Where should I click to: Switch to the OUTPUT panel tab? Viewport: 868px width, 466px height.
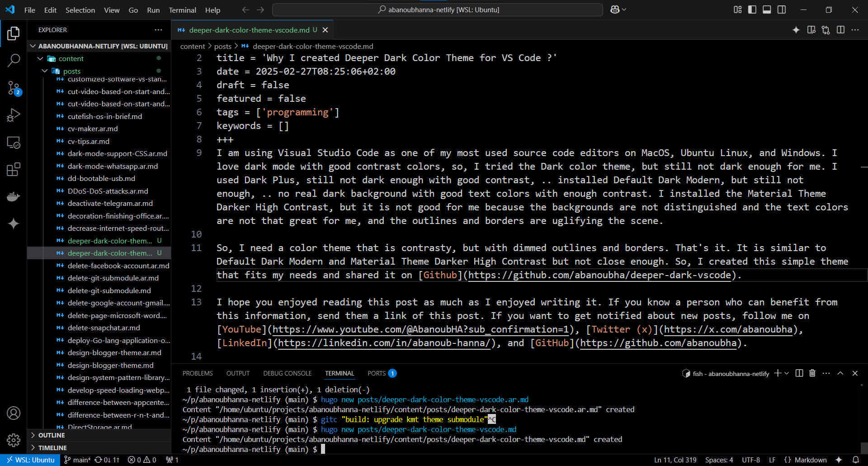238,373
